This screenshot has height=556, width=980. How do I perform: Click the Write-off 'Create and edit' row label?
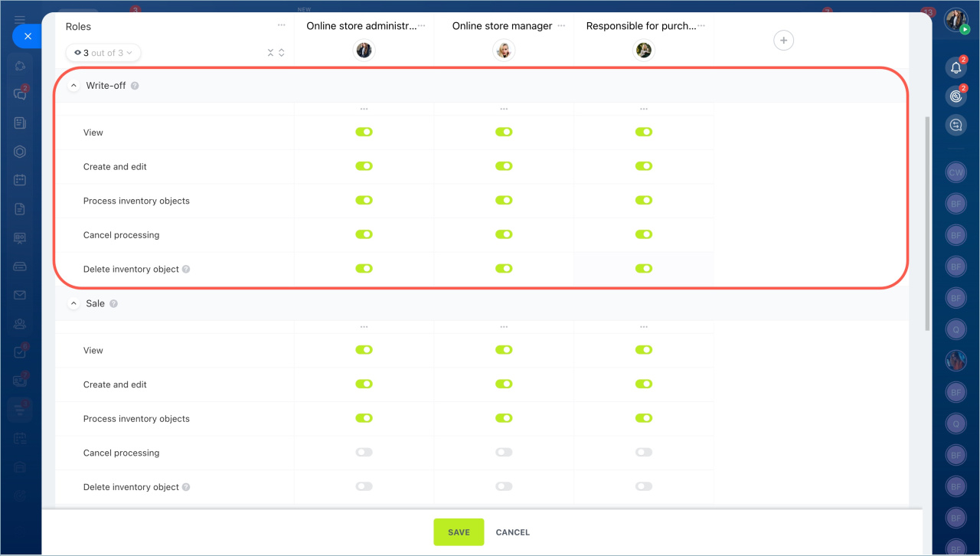(115, 167)
